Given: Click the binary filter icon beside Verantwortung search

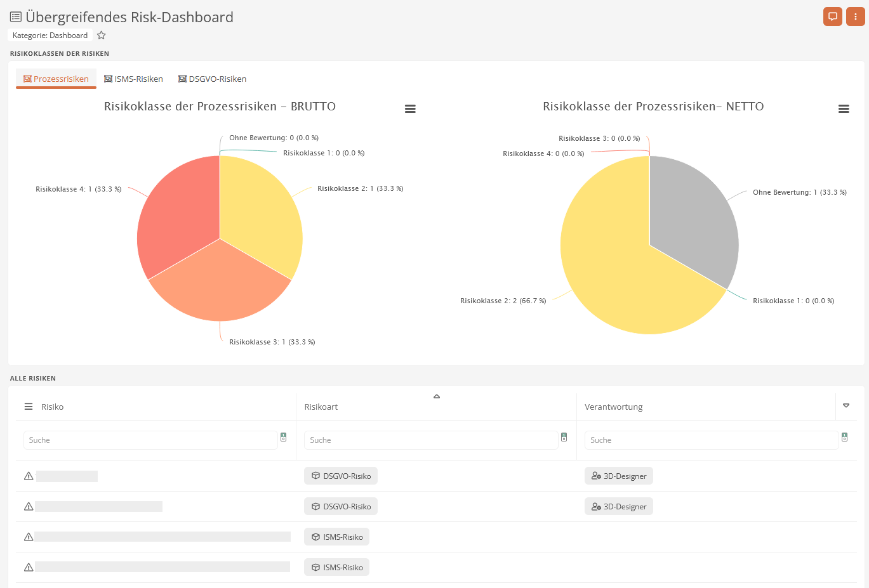Looking at the screenshot, I should tap(844, 437).
